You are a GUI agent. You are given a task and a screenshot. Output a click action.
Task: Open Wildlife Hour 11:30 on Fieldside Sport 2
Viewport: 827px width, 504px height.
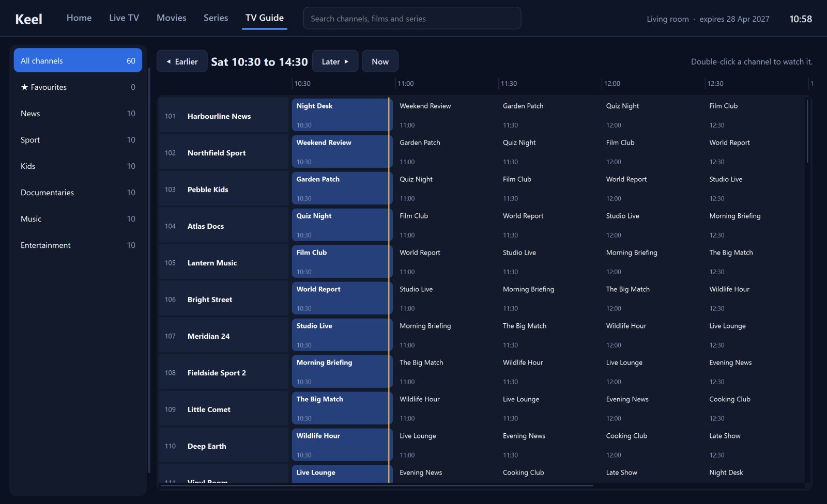(x=549, y=372)
